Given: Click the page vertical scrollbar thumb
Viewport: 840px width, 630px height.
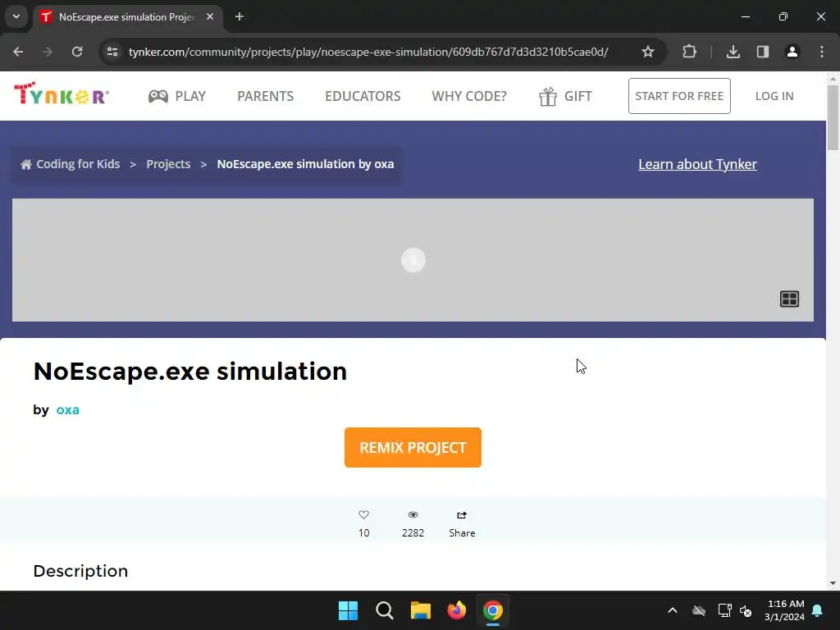Looking at the screenshot, I should [x=833, y=117].
